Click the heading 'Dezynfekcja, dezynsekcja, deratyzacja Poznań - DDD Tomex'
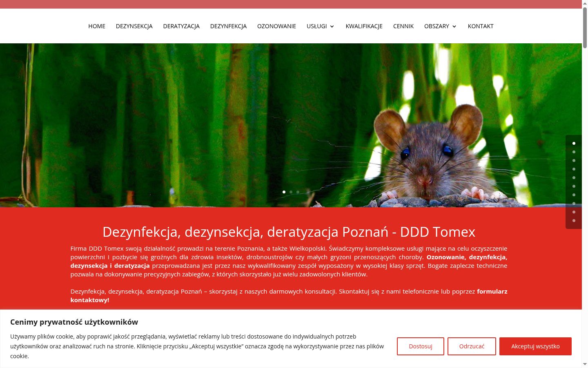The image size is (588, 368). pyautogui.click(x=289, y=232)
